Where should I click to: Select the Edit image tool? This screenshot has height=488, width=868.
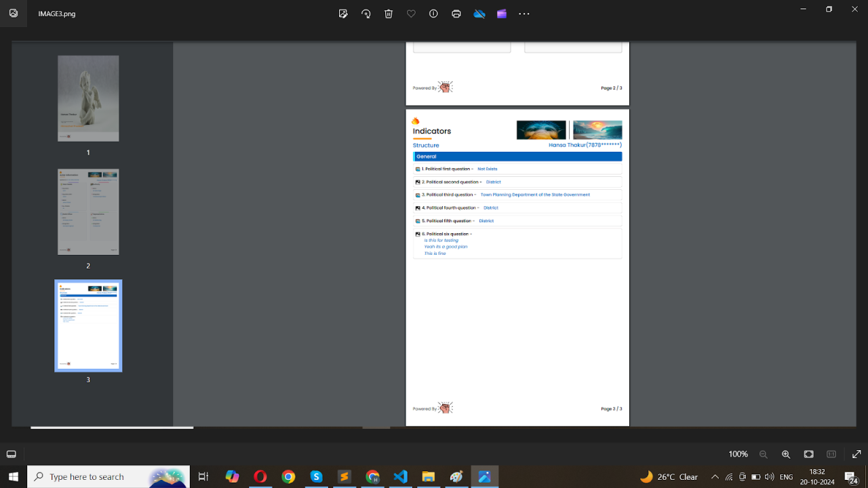coord(343,14)
